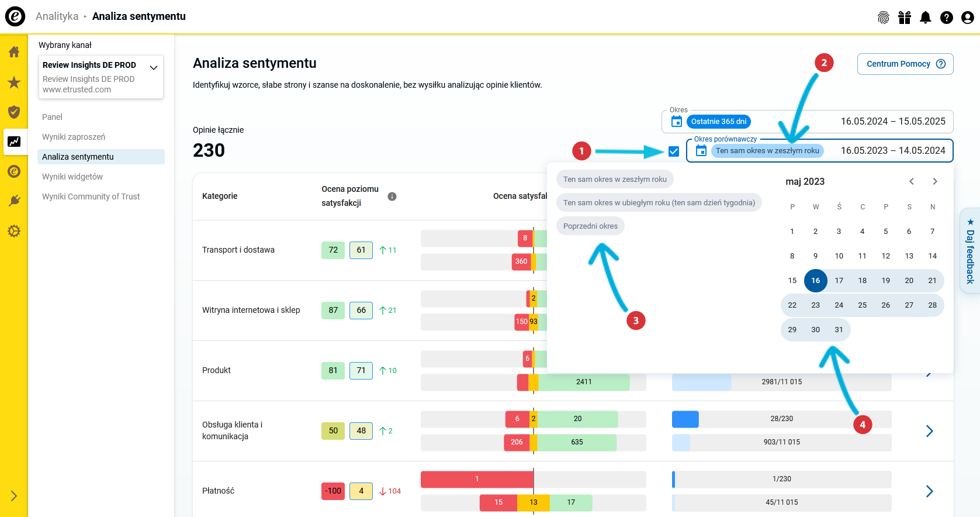Screen dimensions: 980x517
Task: Click the shield checkmark sidebar icon
Action: 14,112
